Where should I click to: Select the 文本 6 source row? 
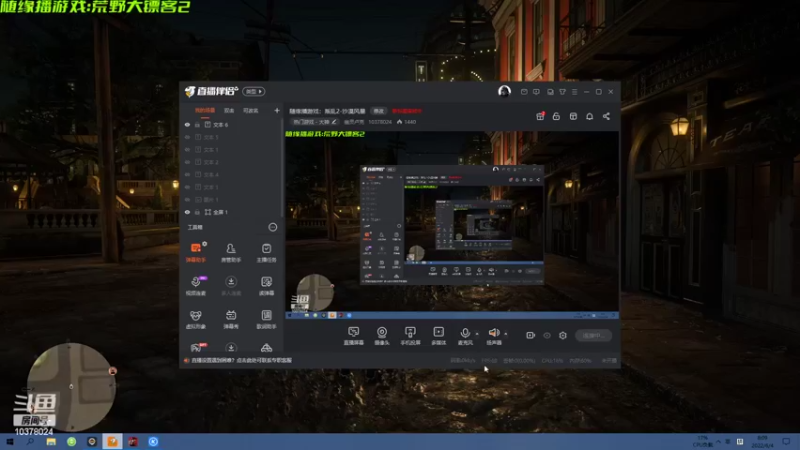[x=231, y=124]
